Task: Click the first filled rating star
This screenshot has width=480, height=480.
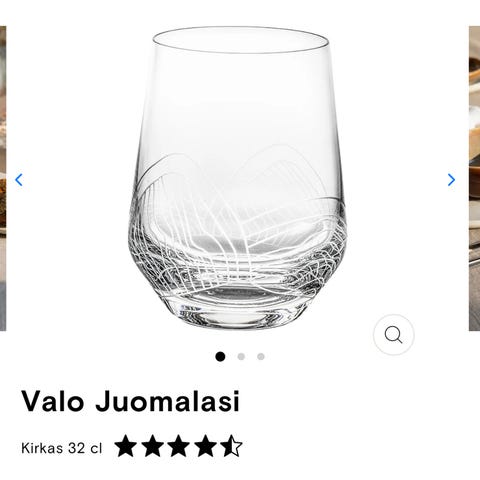Action: pos(126,446)
